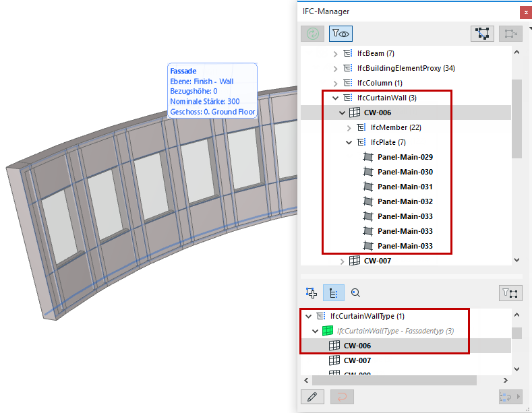Click the curtain wall icon beside CW-007 in upper tree
This screenshot has height=413, width=532.
coord(355,261)
